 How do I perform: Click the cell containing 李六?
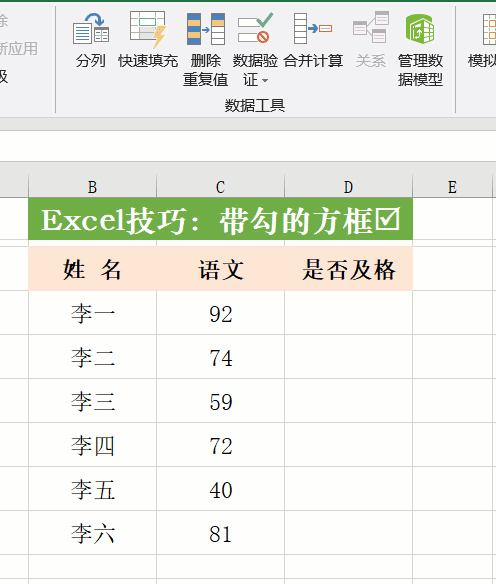pos(92,533)
